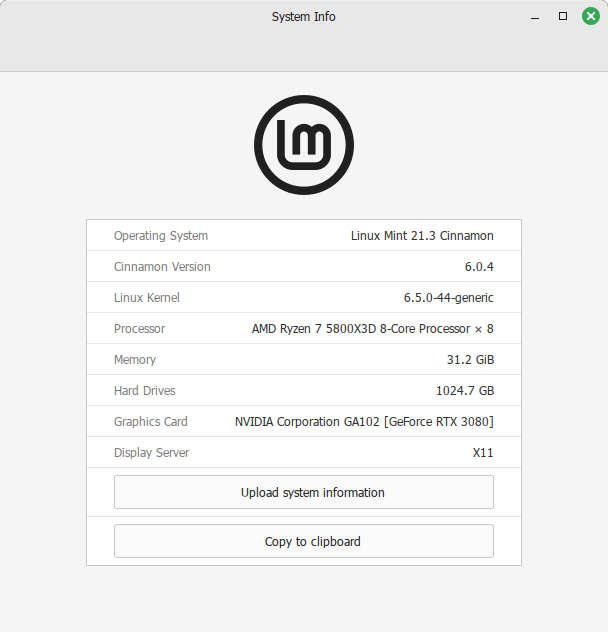The height and width of the screenshot is (632, 608).
Task: Close the System Info window
Action: tap(591, 16)
